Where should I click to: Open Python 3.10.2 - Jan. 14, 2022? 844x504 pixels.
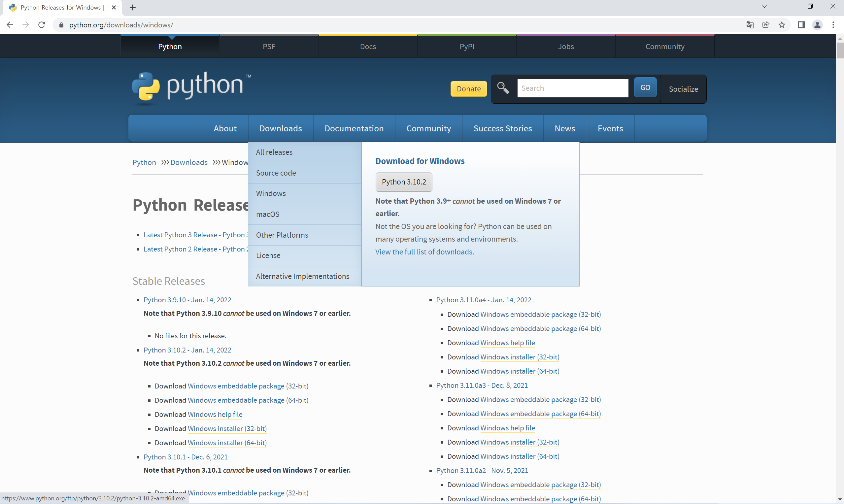click(x=187, y=350)
